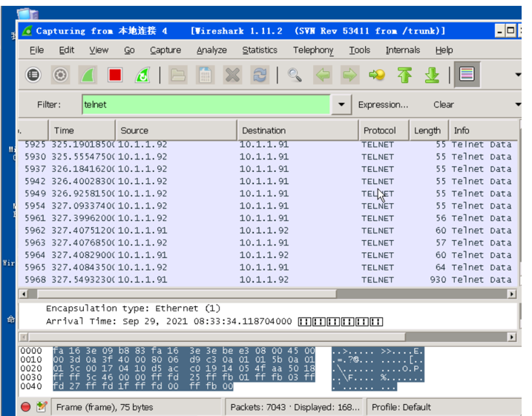Stop the running capture red square
This screenshot has width=532, height=416.
click(x=115, y=75)
